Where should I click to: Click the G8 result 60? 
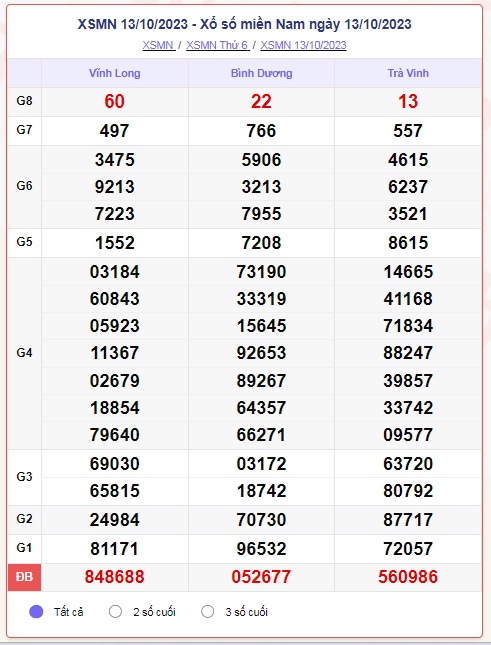coord(114,102)
